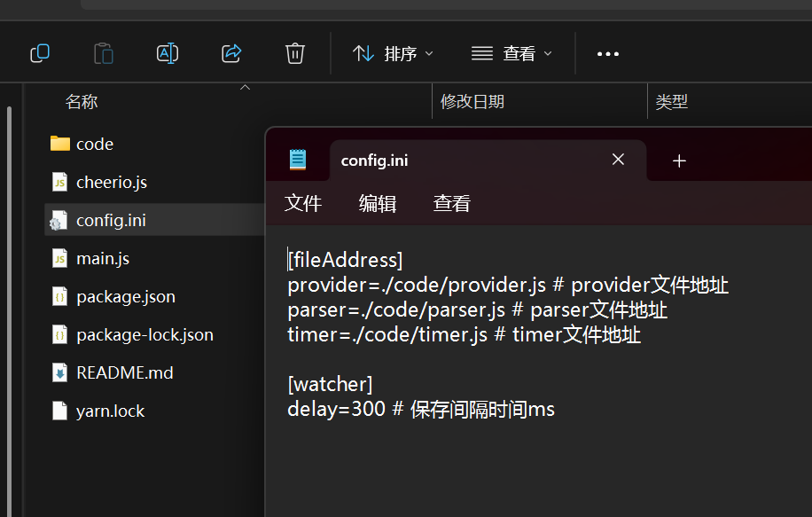Select the cheerio.js file
The image size is (812, 517).
(111, 182)
